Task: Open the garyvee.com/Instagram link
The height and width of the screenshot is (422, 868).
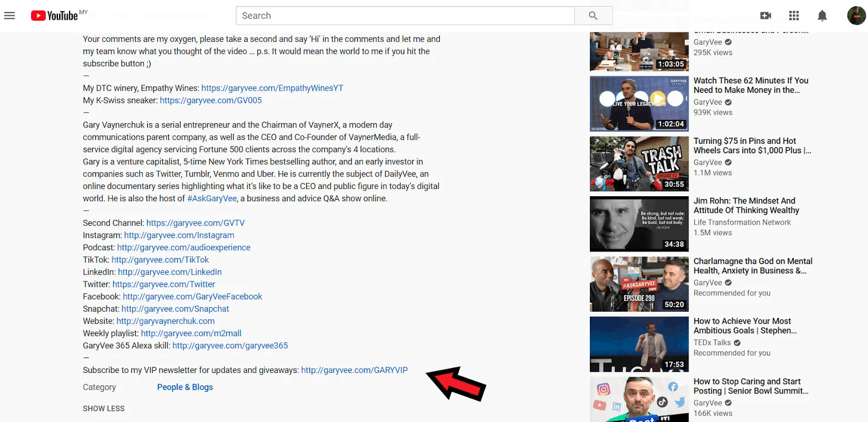Action: (x=179, y=235)
